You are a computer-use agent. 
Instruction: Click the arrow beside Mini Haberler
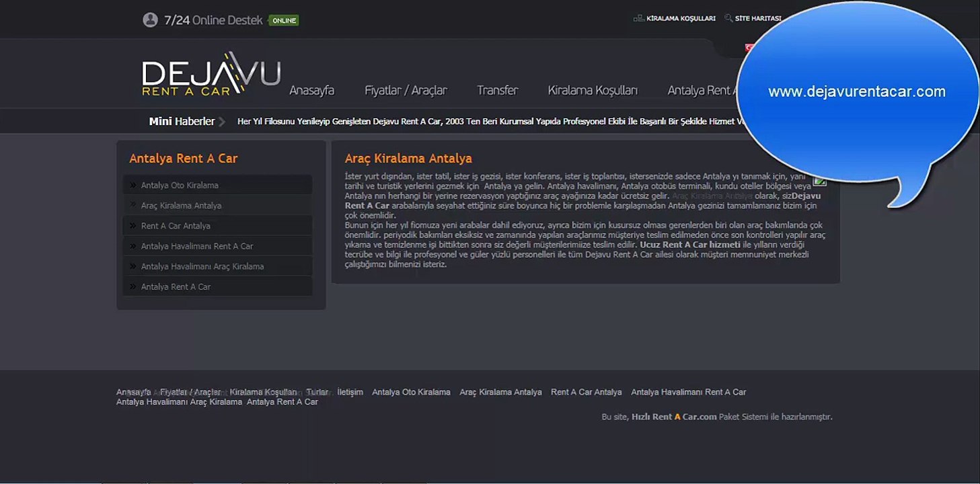222,122
